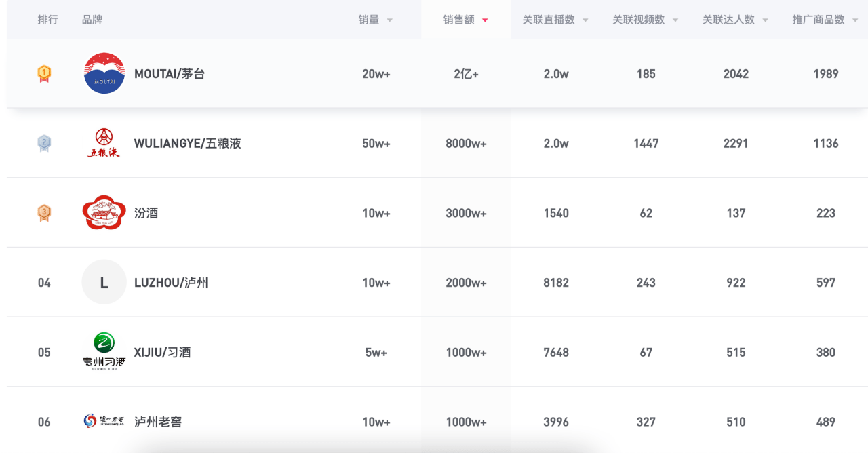Open brand WULIANGYE/五粮液
Viewport: 868px width, 453px height.
pos(188,143)
